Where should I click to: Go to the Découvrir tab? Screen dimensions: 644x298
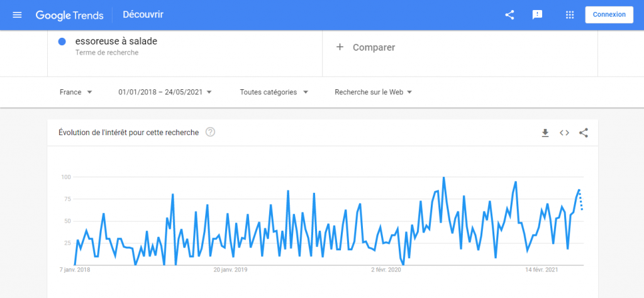click(145, 14)
